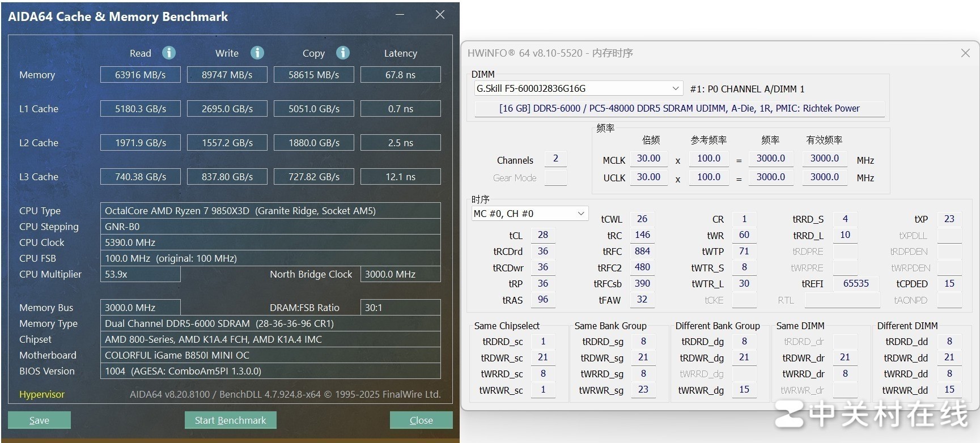The image size is (980, 443).
Task: Click the L2 Cache Read value 1971.9 GB/s
Action: coord(141,143)
